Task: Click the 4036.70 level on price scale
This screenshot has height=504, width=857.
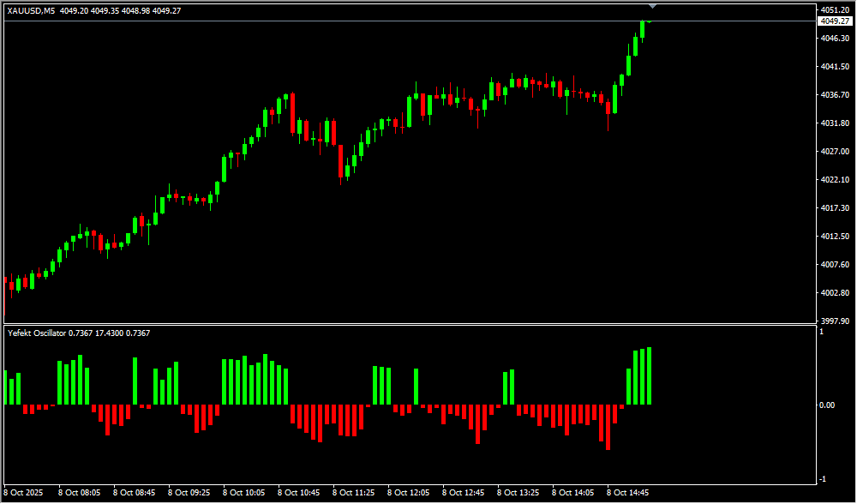Action: coord(835,95)
